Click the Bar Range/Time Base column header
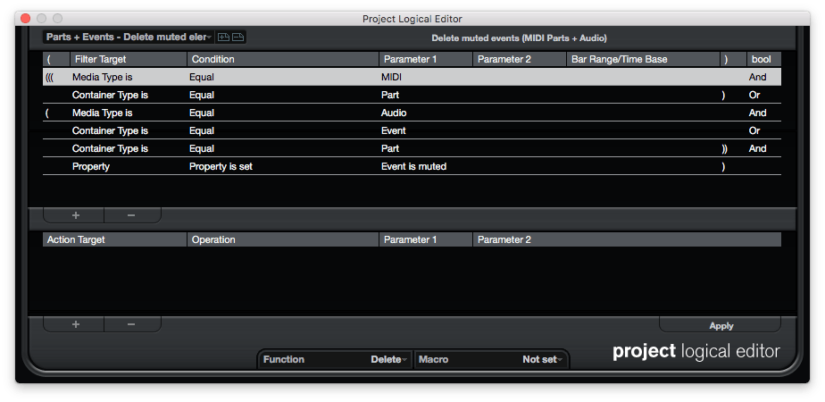 click(643, 59)
